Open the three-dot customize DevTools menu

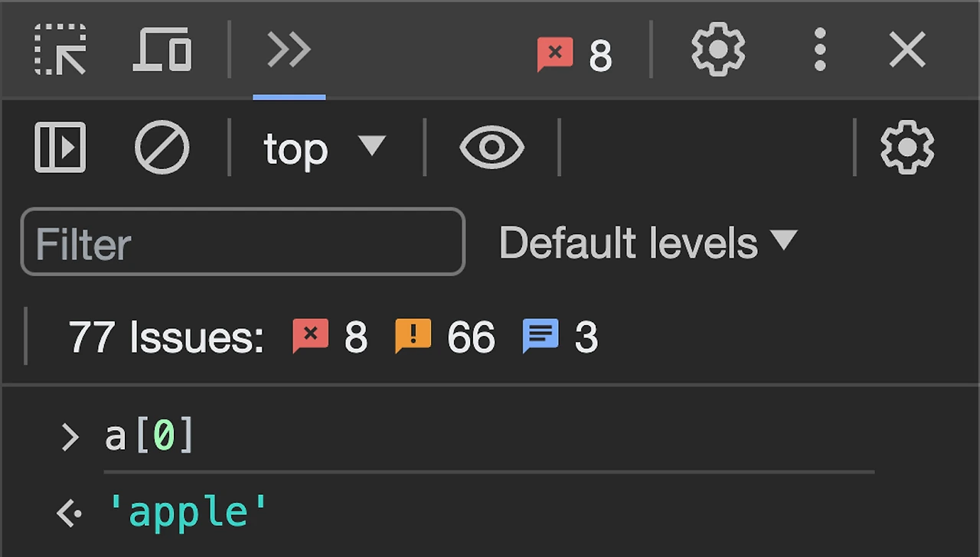pyautogui.click(x=819, y=50)
